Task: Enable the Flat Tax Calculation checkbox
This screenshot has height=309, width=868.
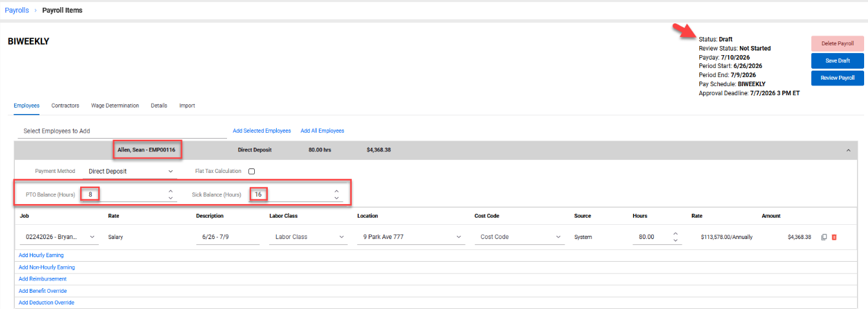Action: pos(252,172)
